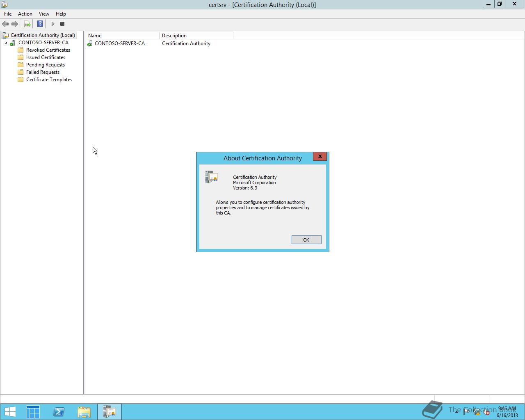The height and width of the screenshot is (420, 525).
Task: Click the network warning tray icon
Action: coord(477,412)
